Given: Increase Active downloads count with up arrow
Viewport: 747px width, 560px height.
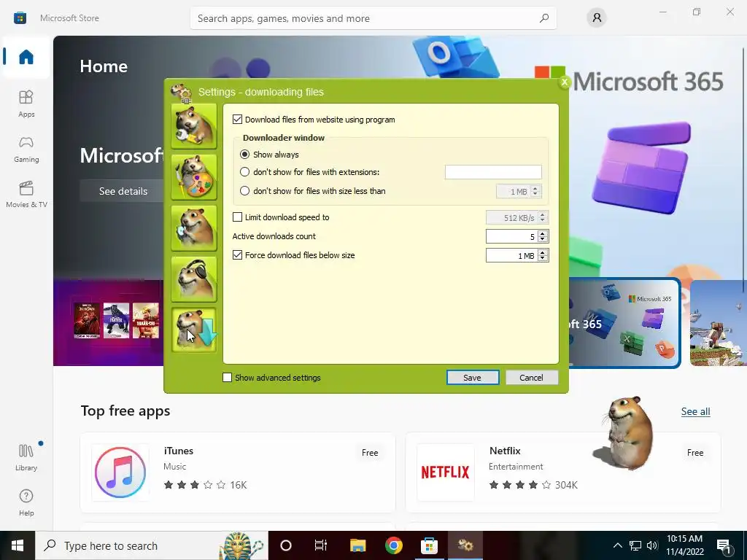Looking at the screenshot, I should click(x=543, y=234).
